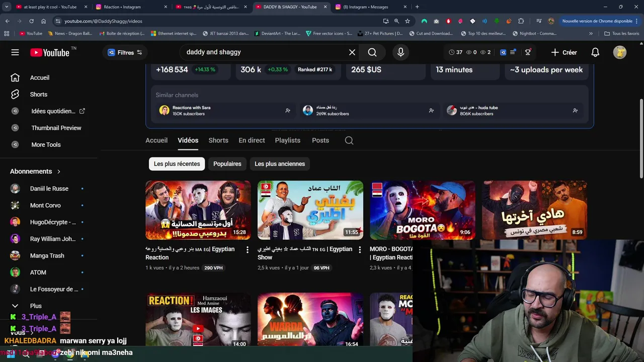
Task: Switch to the Posts tab
Action: tap(320, 140)
